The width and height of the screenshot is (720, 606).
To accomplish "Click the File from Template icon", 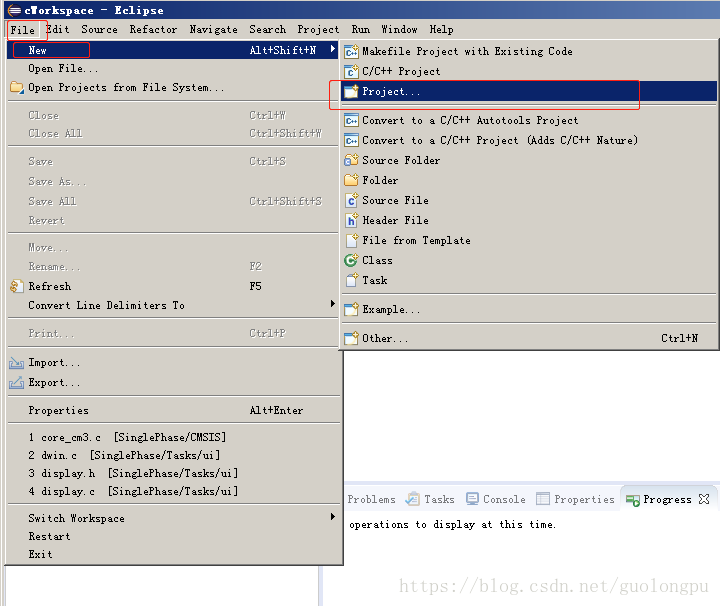I will tap(351, 240).
